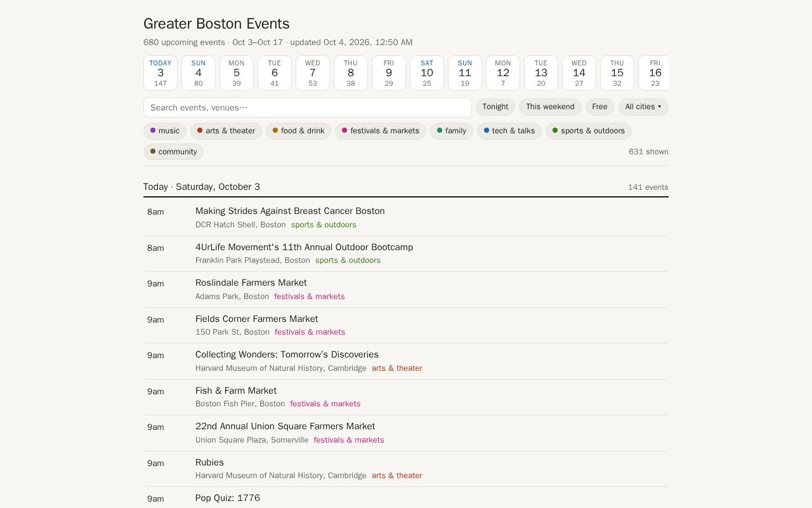Toggle the family category filter chip
Screen dimensions: 812x508
452,131
